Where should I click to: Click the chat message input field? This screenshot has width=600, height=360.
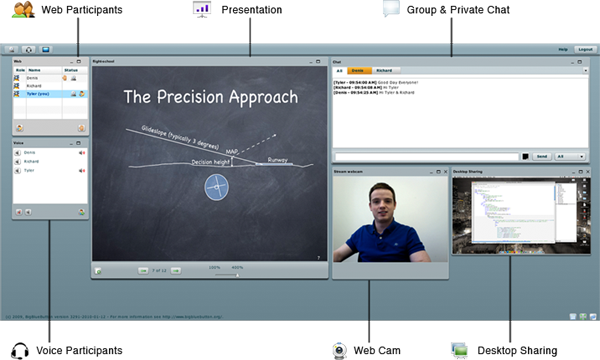coord(427,156)
